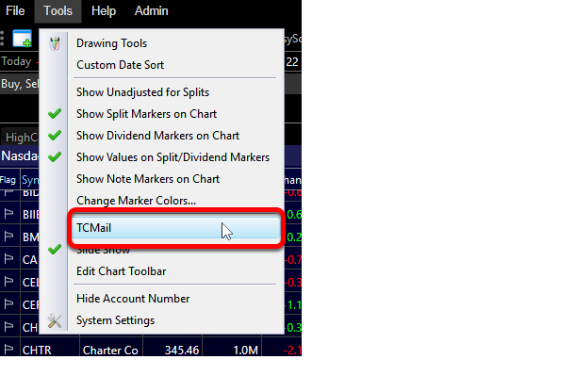Image resolution: width=575 pixels, height=392 pixels.
Task: Click the flag icon in CEL row
Action: coord(8,282)
